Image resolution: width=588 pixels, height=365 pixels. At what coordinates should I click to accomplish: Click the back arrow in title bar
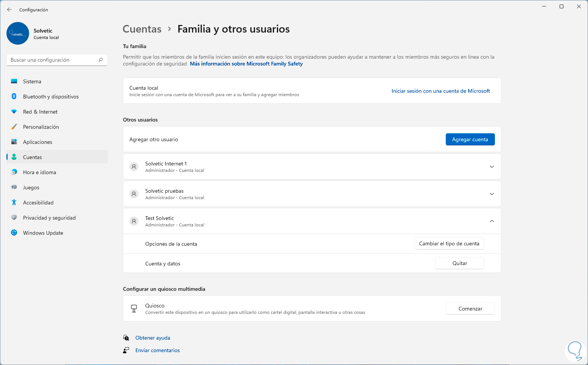9,10
